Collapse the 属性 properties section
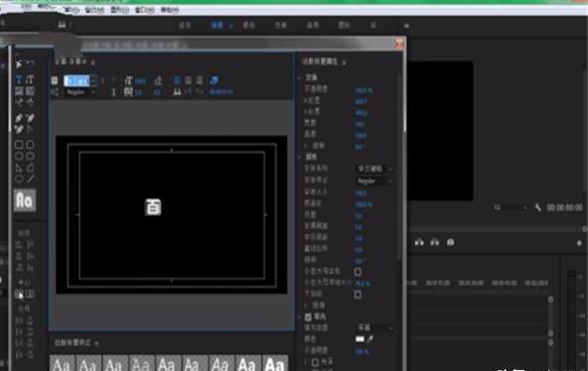 [300, 157]
